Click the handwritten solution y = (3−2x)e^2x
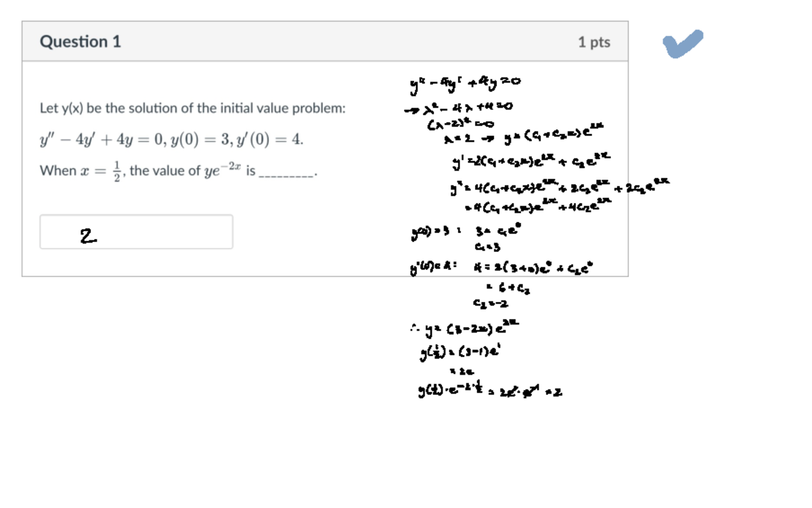Screen dimensions: 812x508 [465, 329]
